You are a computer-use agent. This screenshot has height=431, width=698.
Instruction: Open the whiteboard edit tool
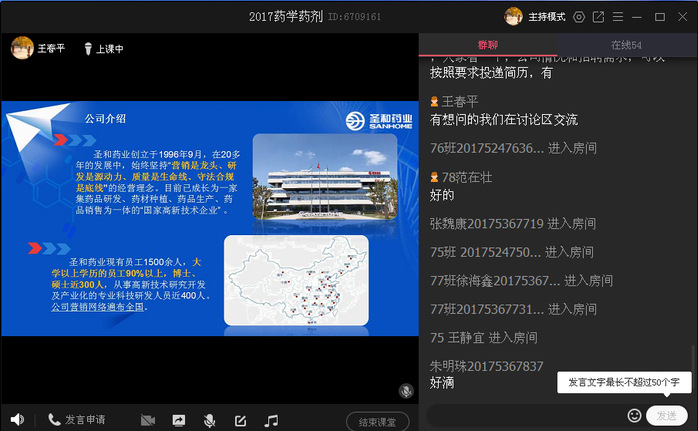(240, 420)
